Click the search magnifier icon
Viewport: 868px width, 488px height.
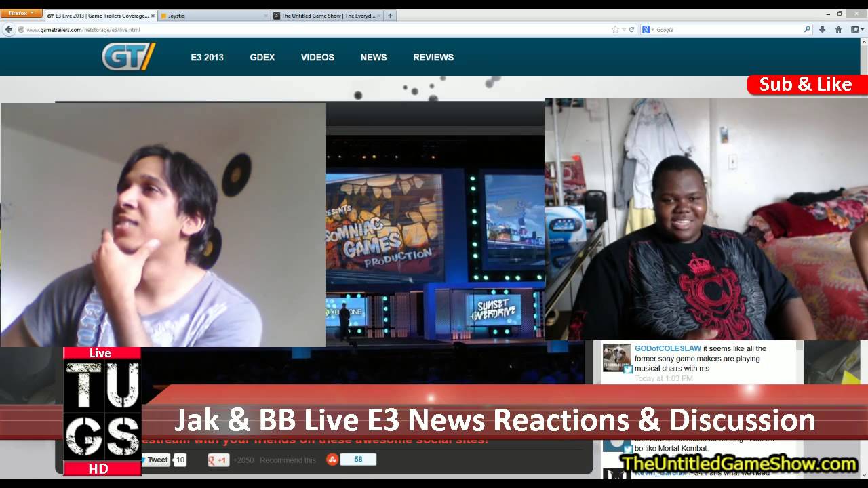tap(807, 30)
